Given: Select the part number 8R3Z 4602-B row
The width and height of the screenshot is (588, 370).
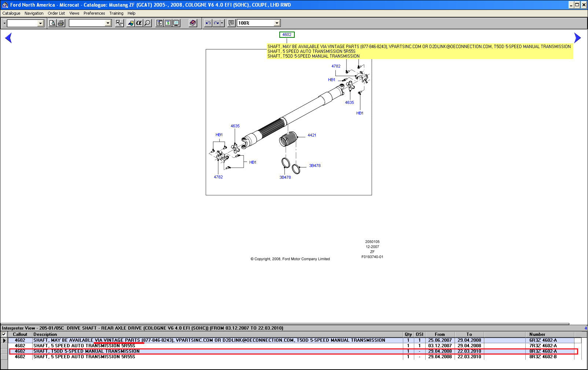Looking at the screenshot, I should click(295, 357).
